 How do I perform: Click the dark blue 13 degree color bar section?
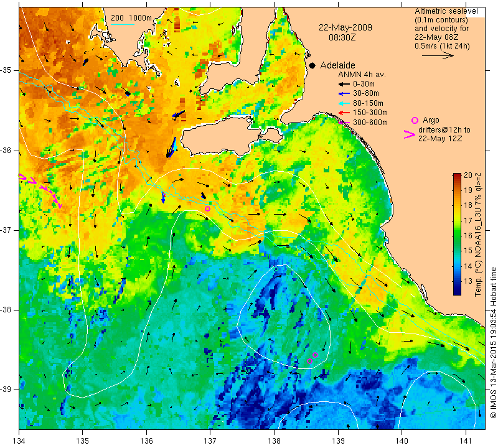[457, 281]
